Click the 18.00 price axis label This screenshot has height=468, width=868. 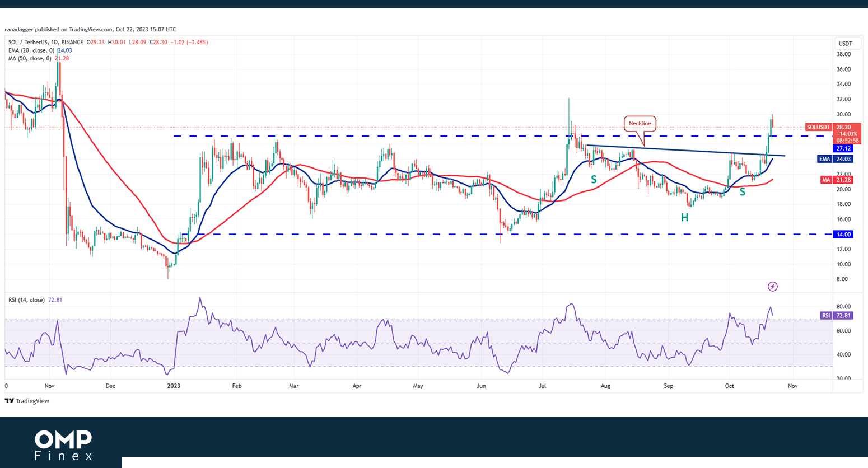[843, 204]
